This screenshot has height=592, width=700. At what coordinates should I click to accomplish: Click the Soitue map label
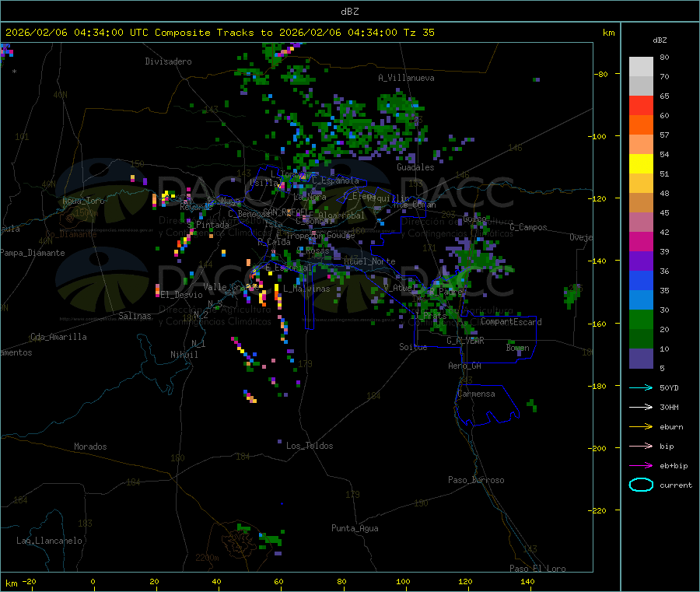413,347
